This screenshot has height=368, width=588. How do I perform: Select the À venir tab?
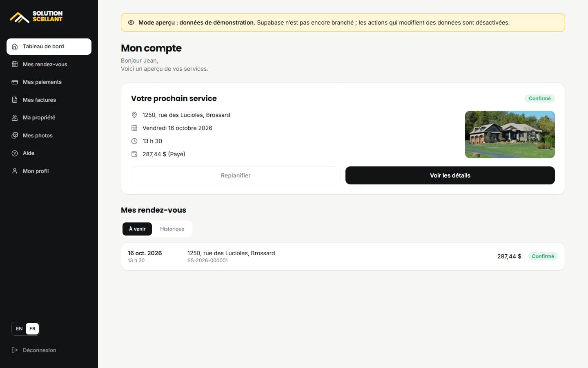click(x=137, y=229)
